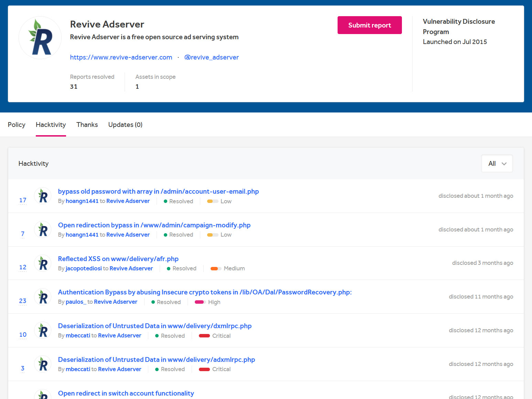Open Deserialization report for adxmlrpc.php

[156, 359]
